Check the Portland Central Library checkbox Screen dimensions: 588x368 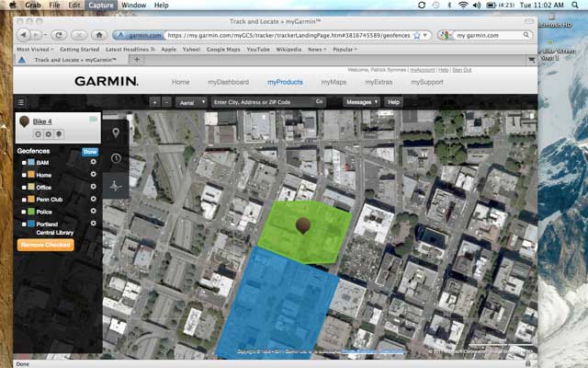tap(24, 224)
